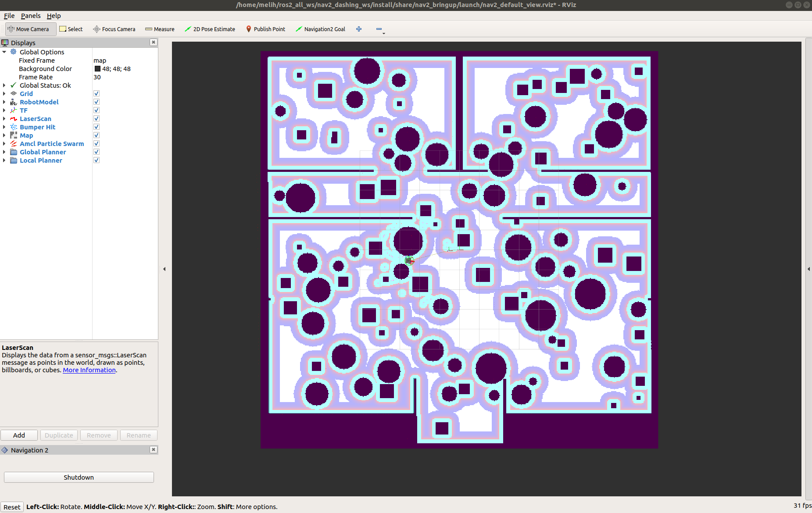The image size is (812, 513).
Task: Close the Navigation 2 panel
Action: [154, 449]
